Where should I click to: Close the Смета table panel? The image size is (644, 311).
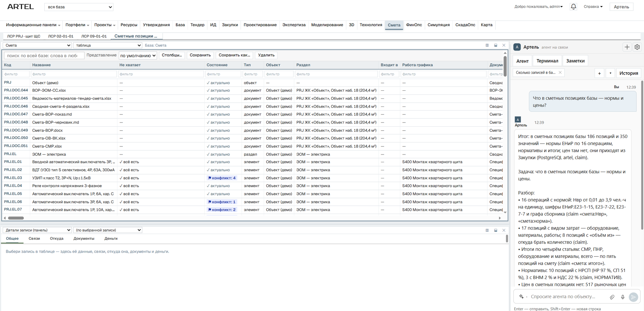[504, 45]
